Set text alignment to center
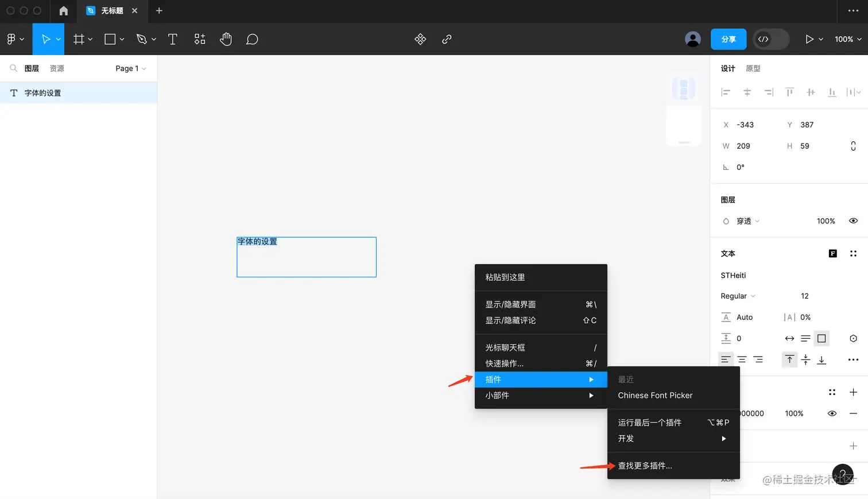Image resolution: width=868 pixels, height=499 pixels. 742,359
